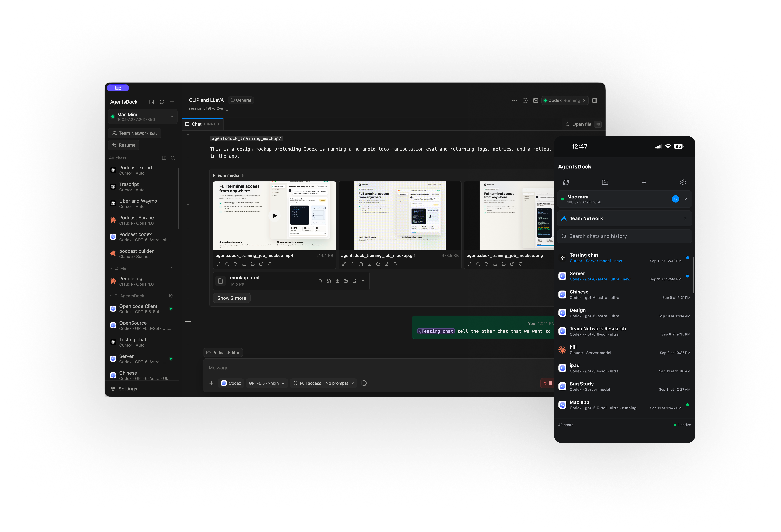
Task: Tap refresh icon in mobile AgentsDock toolbar
Action: point(566,182)
